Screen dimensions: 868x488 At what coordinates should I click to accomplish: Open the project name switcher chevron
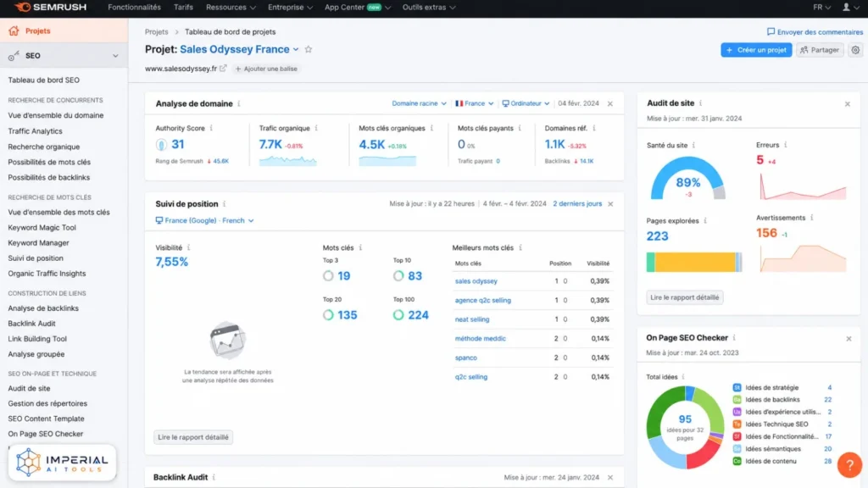(x=296, y=49)
